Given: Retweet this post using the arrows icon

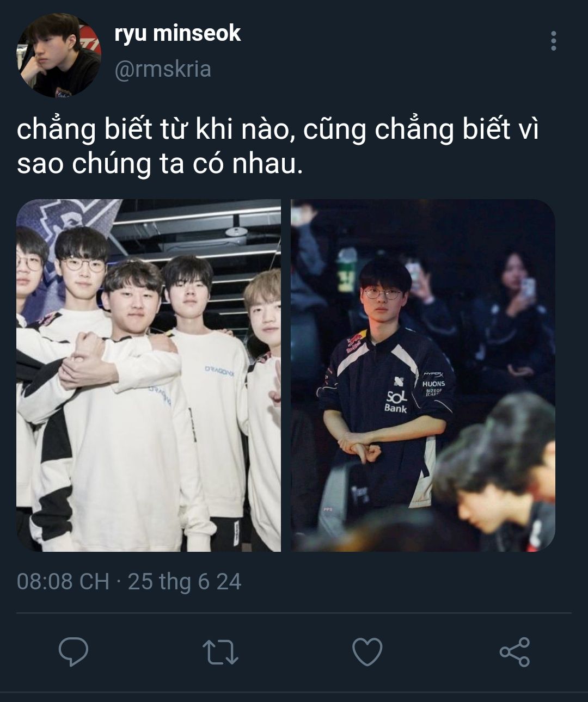Looking at the screenshot, I should 220,652.
